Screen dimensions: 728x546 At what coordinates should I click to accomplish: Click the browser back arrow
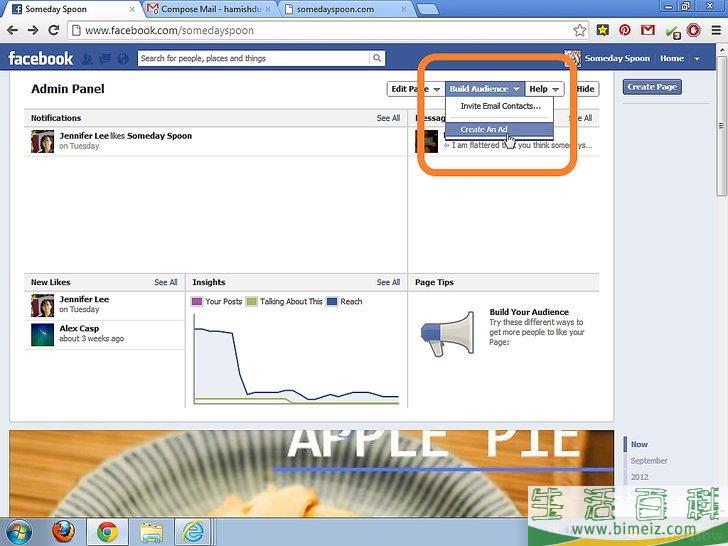[x=13, y=31]
